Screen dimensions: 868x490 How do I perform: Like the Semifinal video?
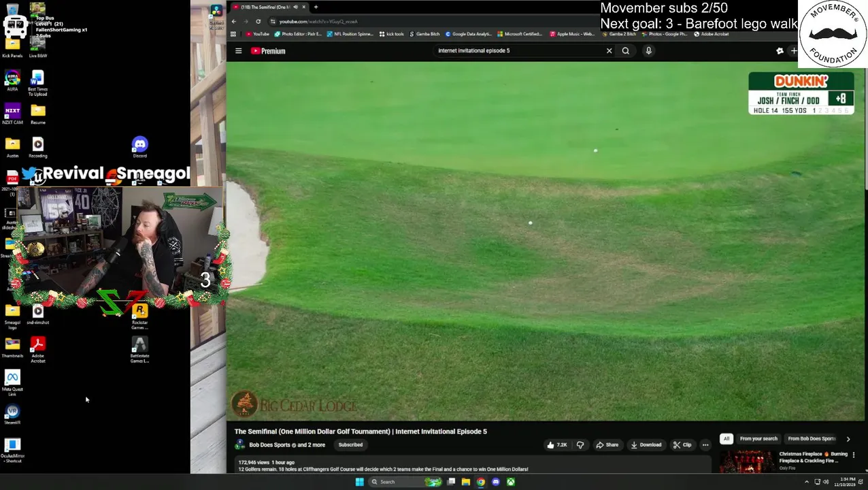pyautogui.click(x=556, y=445)
